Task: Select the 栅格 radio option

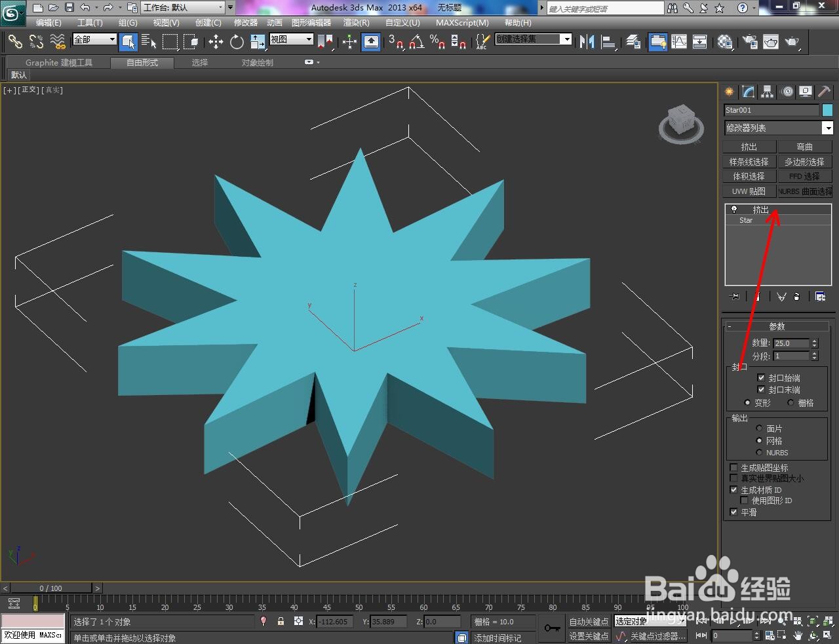Action: (x=790, y=402)
